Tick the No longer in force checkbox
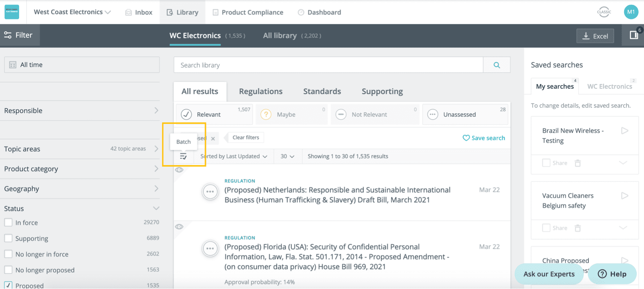The width and height of the screenshot is (644, 289). (x=8, y=254)
